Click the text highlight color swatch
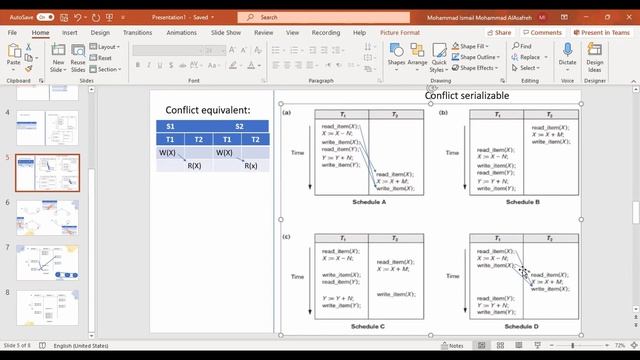Image resolution: width=640 pixels, height=360 pixels. (233, 65)
